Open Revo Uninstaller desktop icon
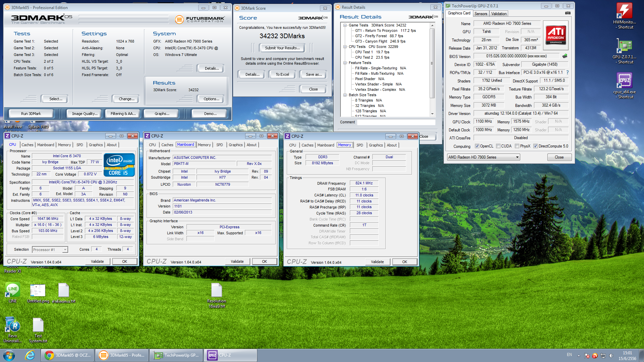 pyautogui.click(x=12, y=325)
